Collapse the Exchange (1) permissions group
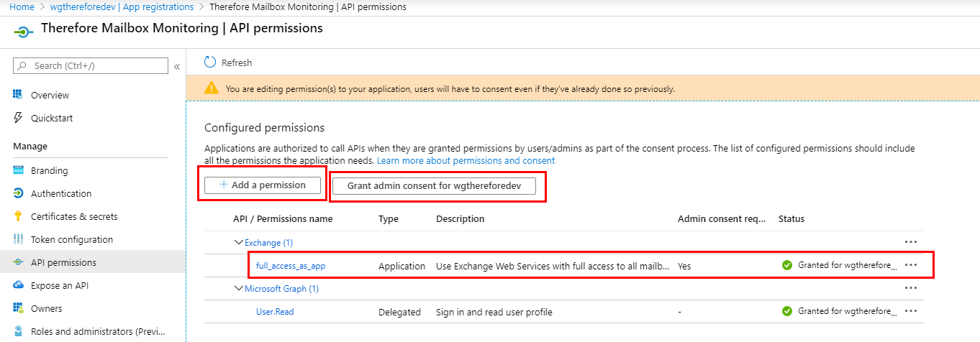Screen dimensions: 980x342 tap(239, 243)
